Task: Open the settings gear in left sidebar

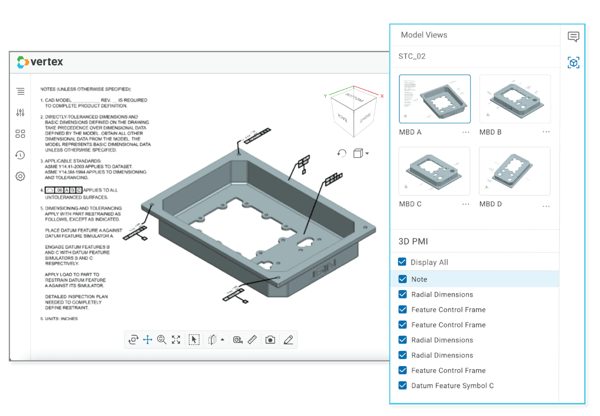Action: click(20, 176)
